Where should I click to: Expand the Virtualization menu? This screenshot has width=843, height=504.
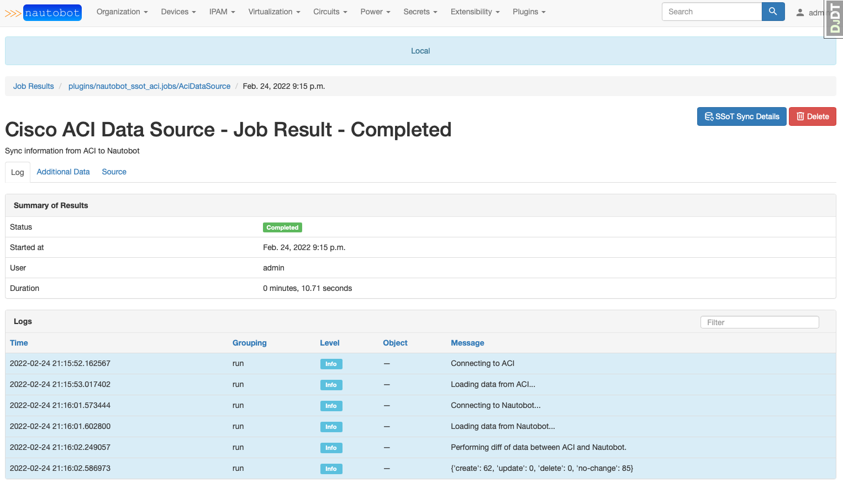click(x=274, y=12)
